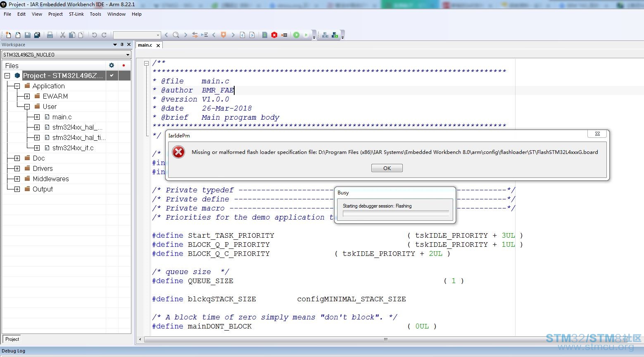
Task: Open Replace using the orange arrows icon
Action: click(x=195, y=35)
